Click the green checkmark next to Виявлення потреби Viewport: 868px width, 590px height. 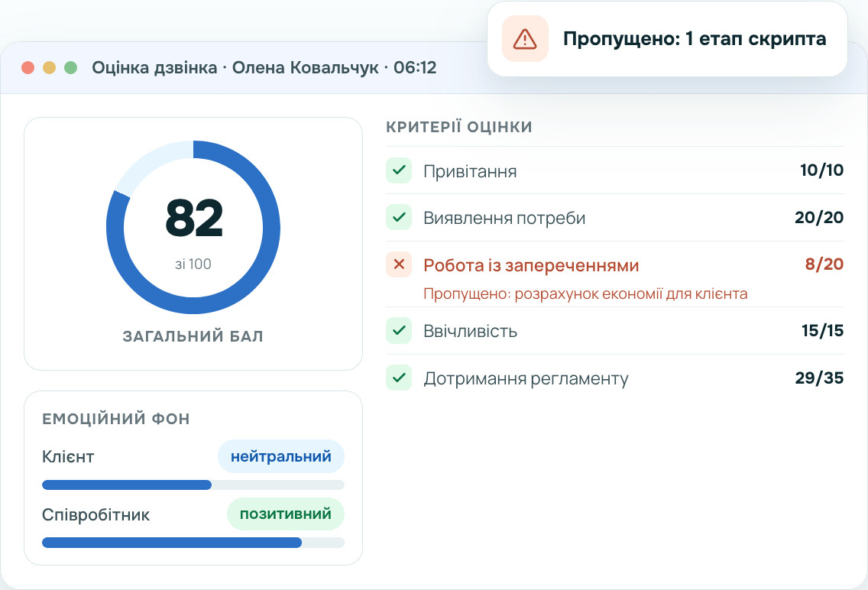399,218
